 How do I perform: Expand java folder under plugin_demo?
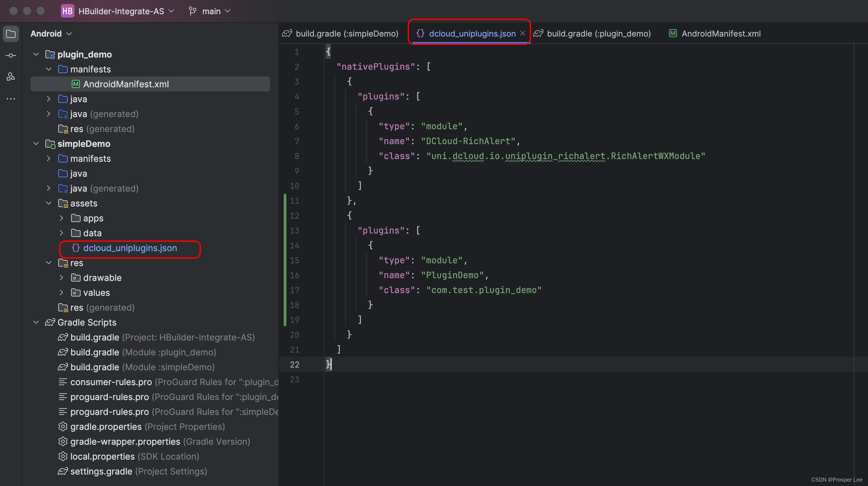click(49, 99)
